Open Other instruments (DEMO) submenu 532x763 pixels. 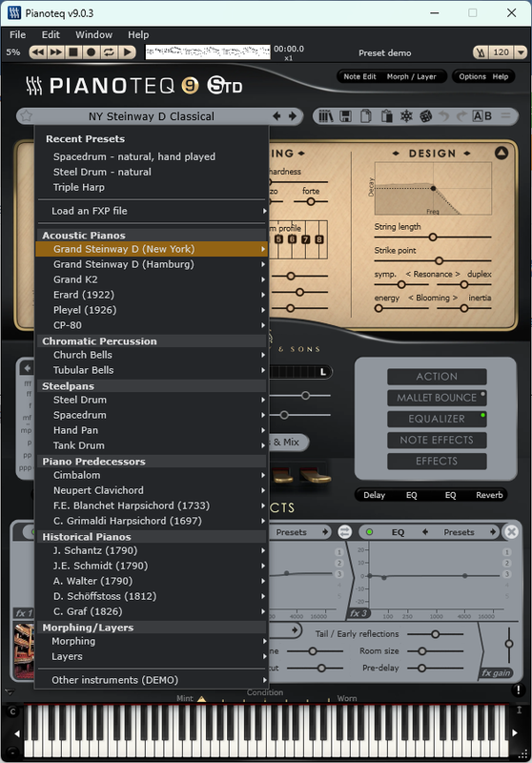click(152, 680)
